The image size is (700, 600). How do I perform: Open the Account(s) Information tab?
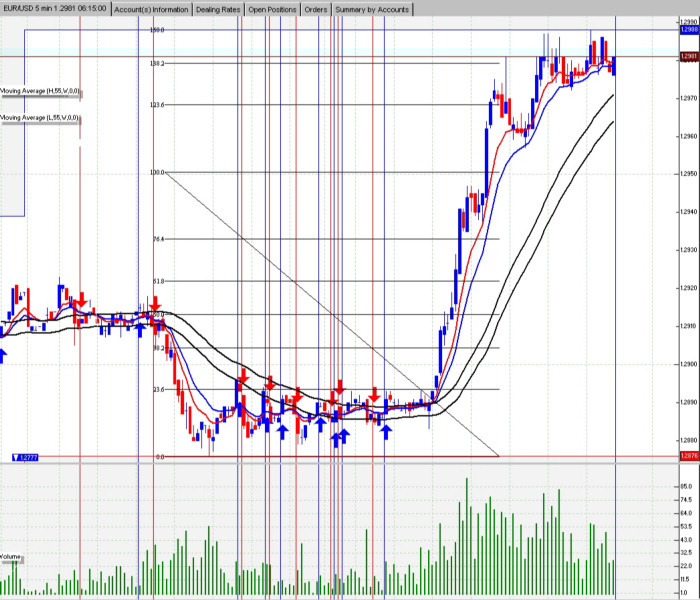[151, 9]
